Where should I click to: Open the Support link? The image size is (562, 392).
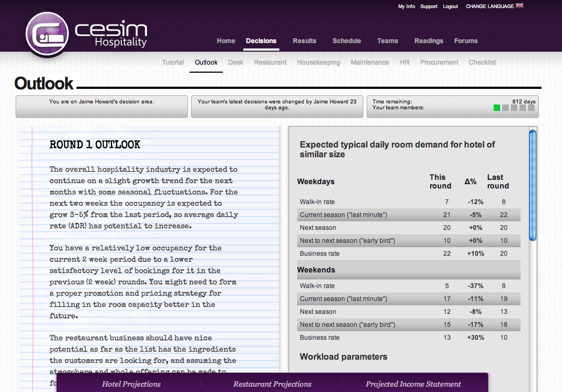click(428, 6)
